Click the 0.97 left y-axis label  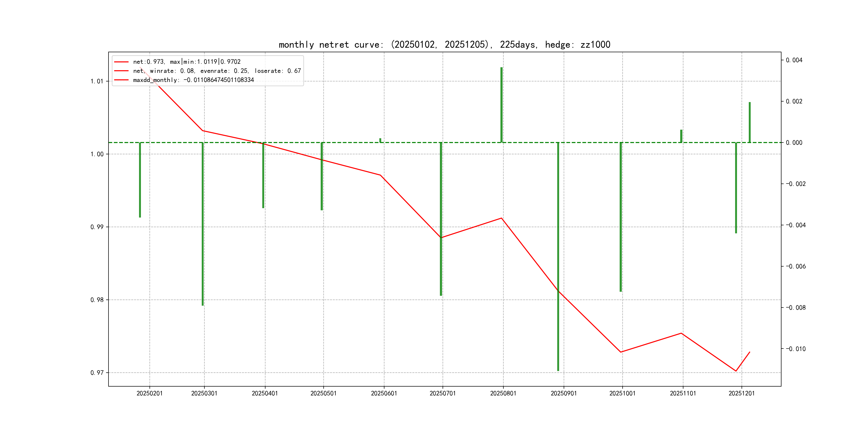(97, 373)
